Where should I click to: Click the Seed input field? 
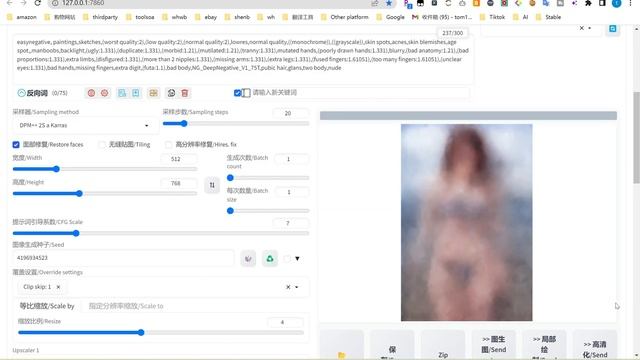[x=124, y=258]
